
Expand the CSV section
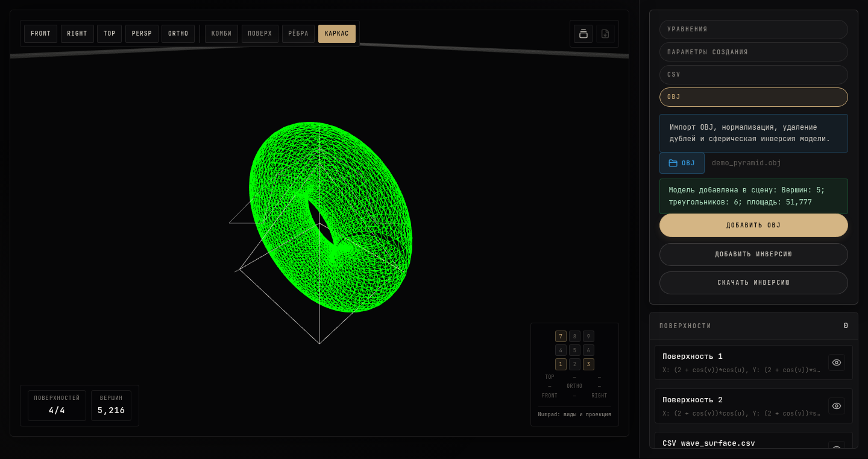pyautogui.click(x=753, y=75)
